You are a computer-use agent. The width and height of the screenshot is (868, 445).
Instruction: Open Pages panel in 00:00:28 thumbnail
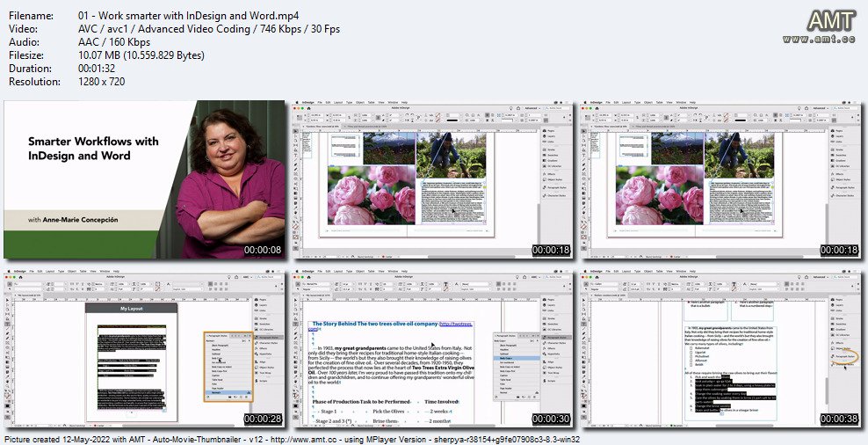[x=263, y=299]
